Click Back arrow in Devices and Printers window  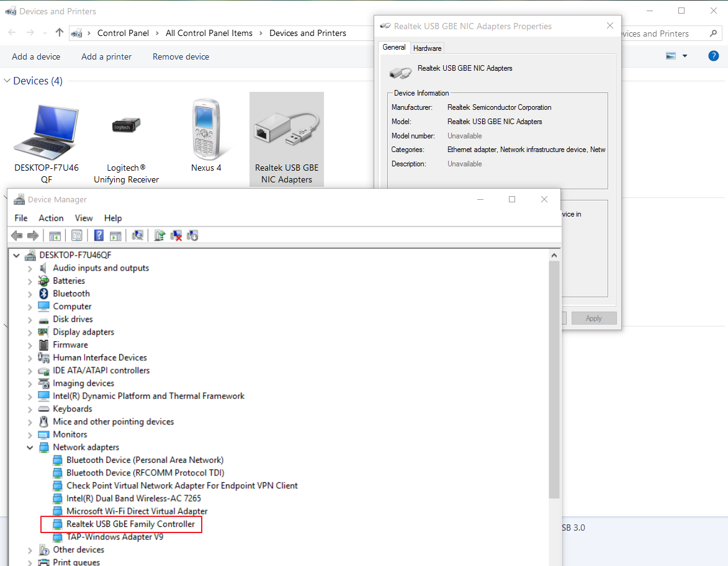pyautogui.click(x=12, y=32)
